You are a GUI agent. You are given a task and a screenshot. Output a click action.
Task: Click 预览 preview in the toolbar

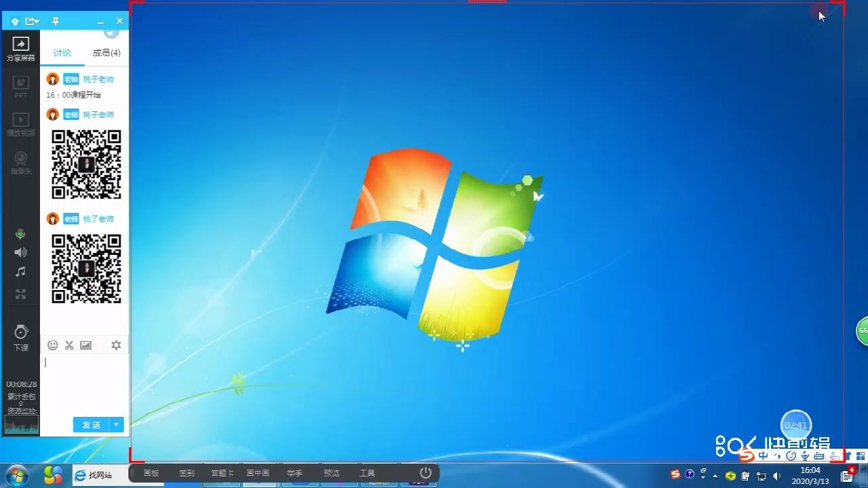click(332, 473)
